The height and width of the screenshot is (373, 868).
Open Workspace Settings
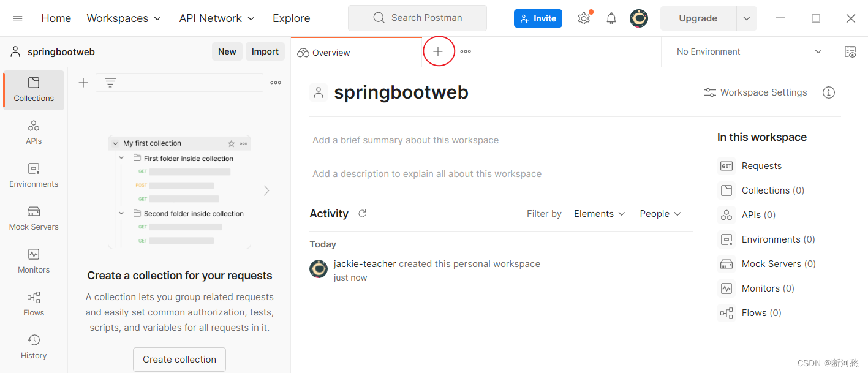pyautogui.click(x=755, y=92)
